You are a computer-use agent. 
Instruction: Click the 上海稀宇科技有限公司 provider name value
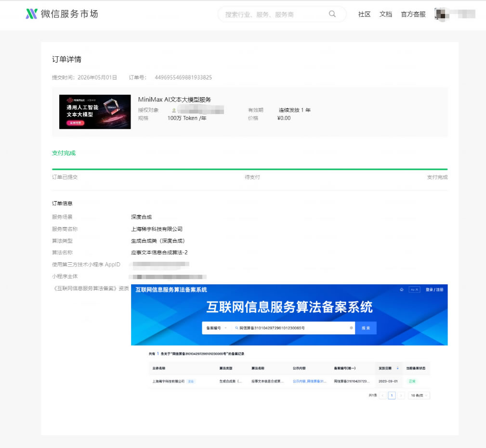click(x=157, y=229)
